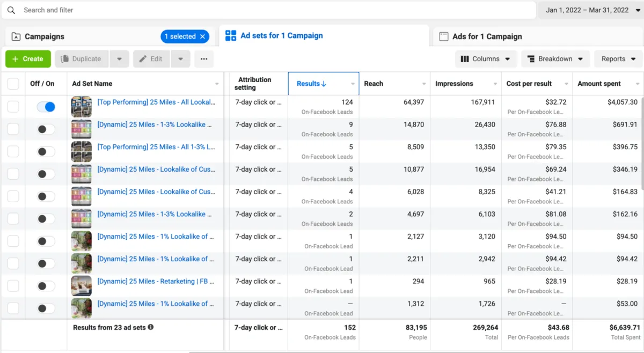Click the Campaigns folder icon
644x353 pixels.
[16, 36]
